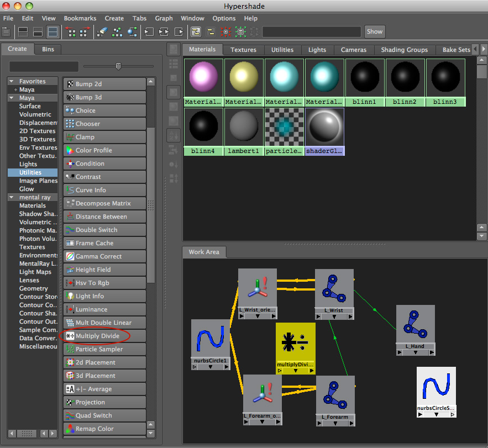Click the nurbsCircle1 curve node
Viewport: 488px width, 448px height.
tap(210, 339)
